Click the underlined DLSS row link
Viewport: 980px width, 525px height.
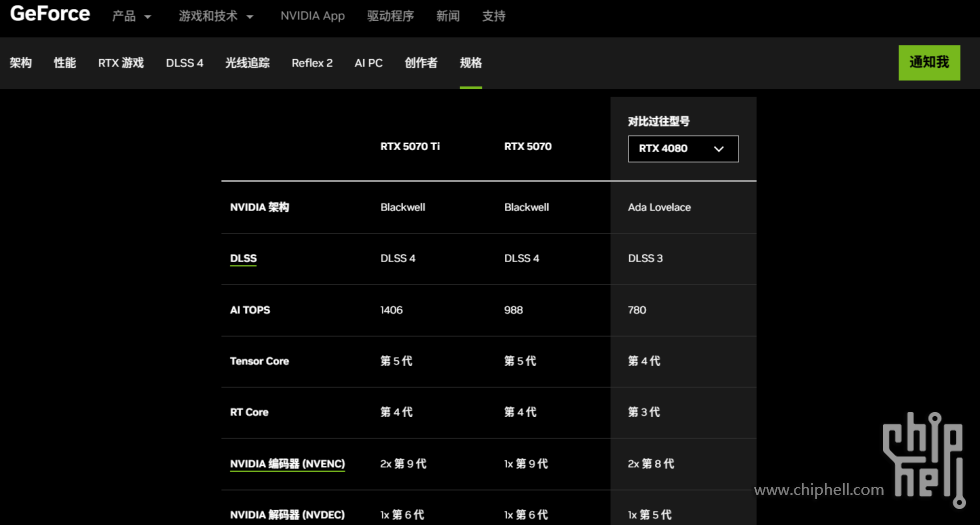point(243,259)
